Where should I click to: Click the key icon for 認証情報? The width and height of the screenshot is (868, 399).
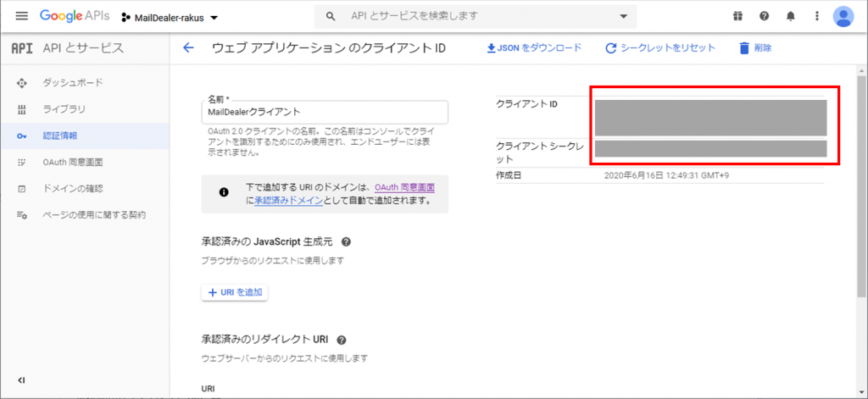click(21, 136)
